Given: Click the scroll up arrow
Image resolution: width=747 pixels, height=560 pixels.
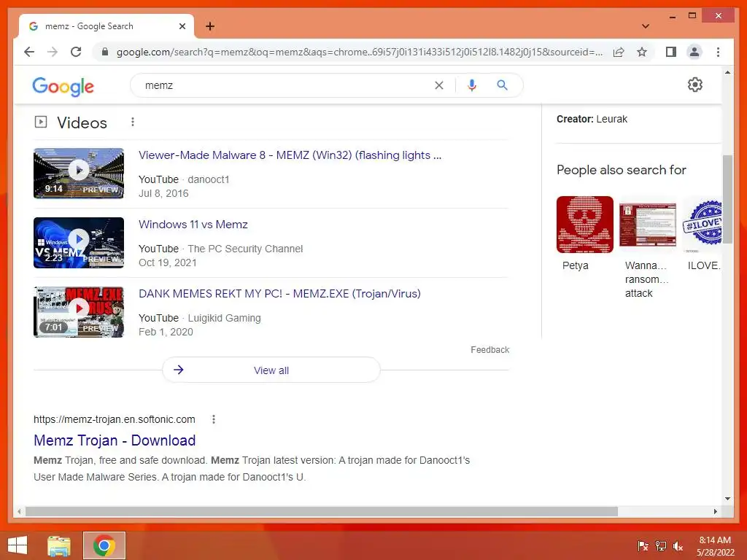Looking at the screenshot, I should click(x=727, y=72).
